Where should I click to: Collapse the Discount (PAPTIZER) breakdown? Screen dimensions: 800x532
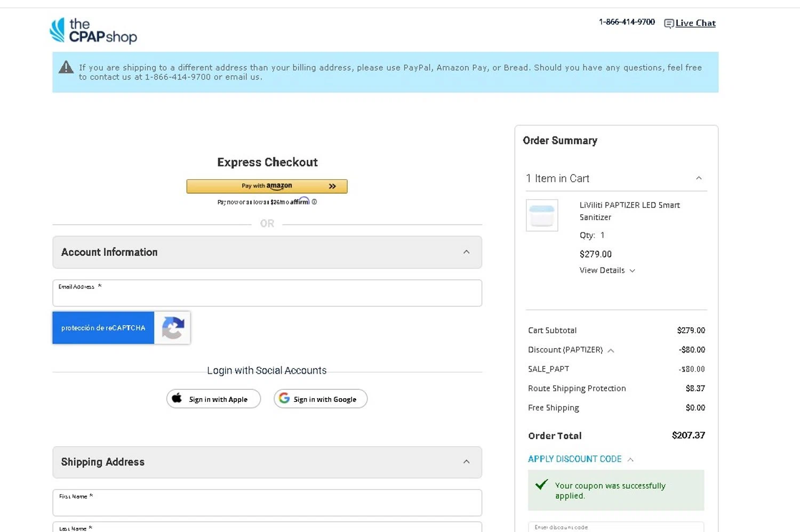coord(611,350)
